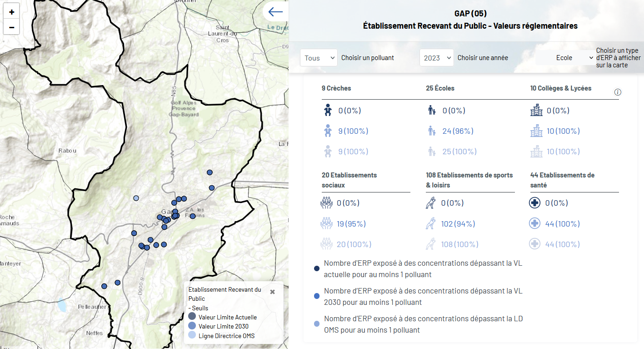Click the info icon next to Collèges & Lycées
Image resolution: width=644 pixels, height=349 pixels.
click(x=618, y=92)
